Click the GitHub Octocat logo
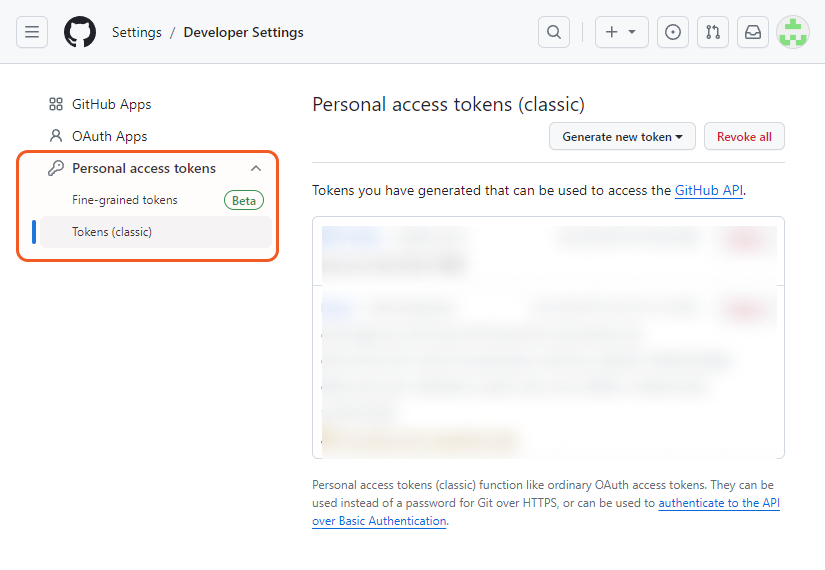Image resolution: width=825 pixels, height=570 pixels. (x=80, y=32)
